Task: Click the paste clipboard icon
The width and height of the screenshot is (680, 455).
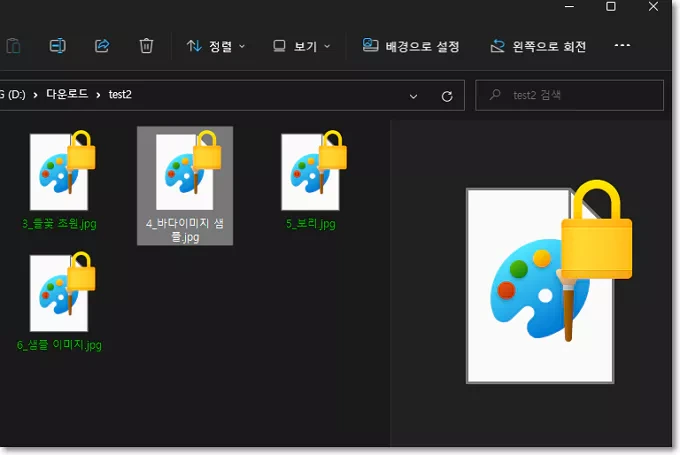Action: [13, 46]
